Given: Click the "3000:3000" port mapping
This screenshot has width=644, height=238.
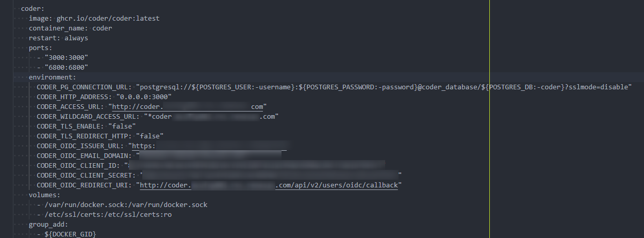Looking at the screenshot, I should tap(67, 58).
